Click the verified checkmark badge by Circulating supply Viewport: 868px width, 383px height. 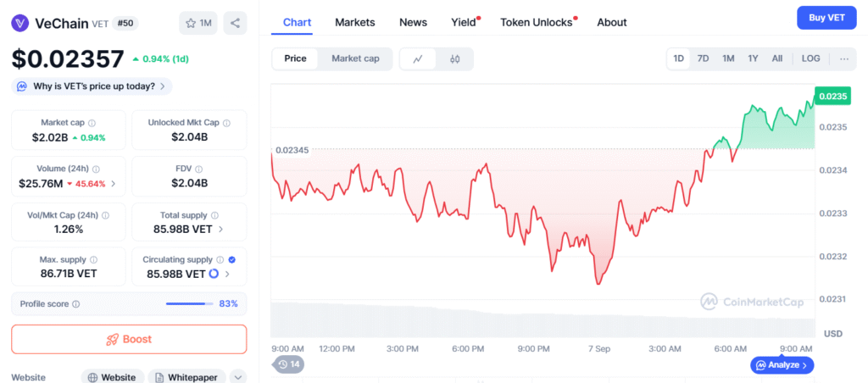tap(232, 259)
